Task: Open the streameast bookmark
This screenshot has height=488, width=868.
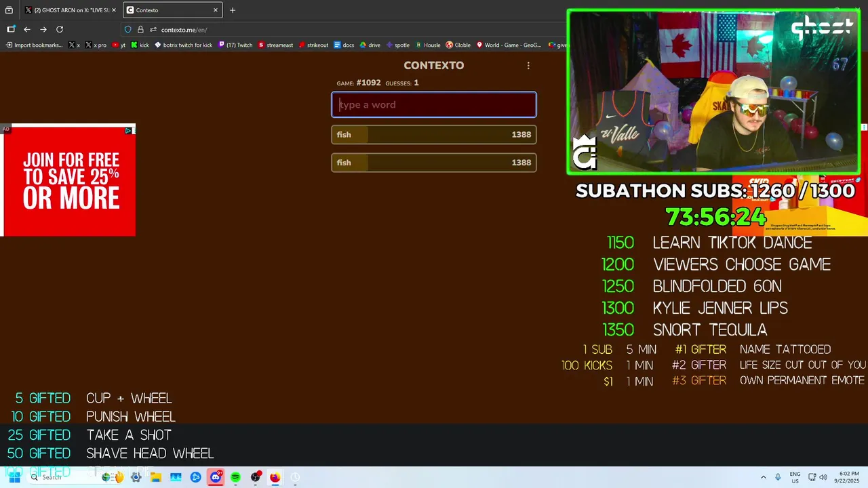Action: tap(275, 45)
